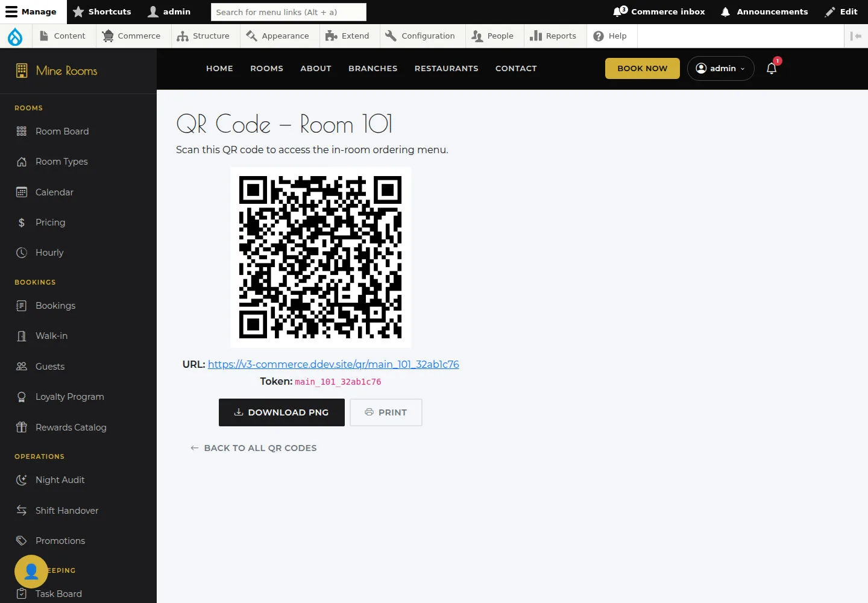Click the Room Types house icon
868x603 pixels.
22,162
